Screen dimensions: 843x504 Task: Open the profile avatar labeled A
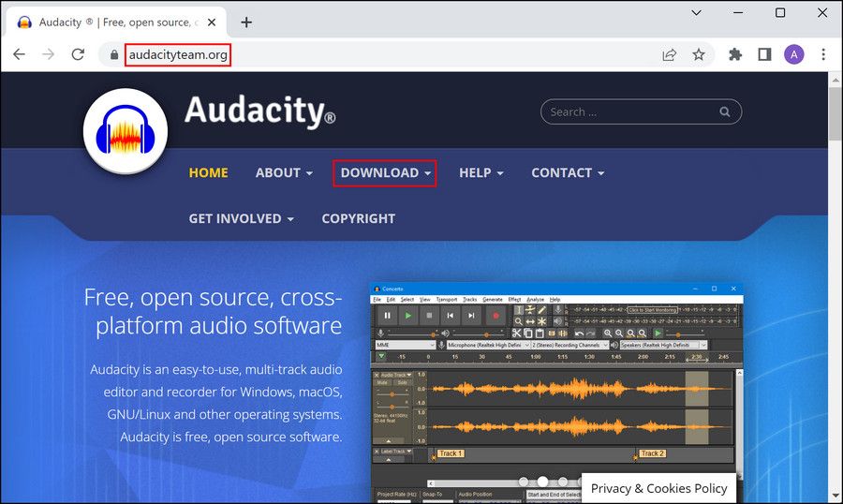coord(794,54)
